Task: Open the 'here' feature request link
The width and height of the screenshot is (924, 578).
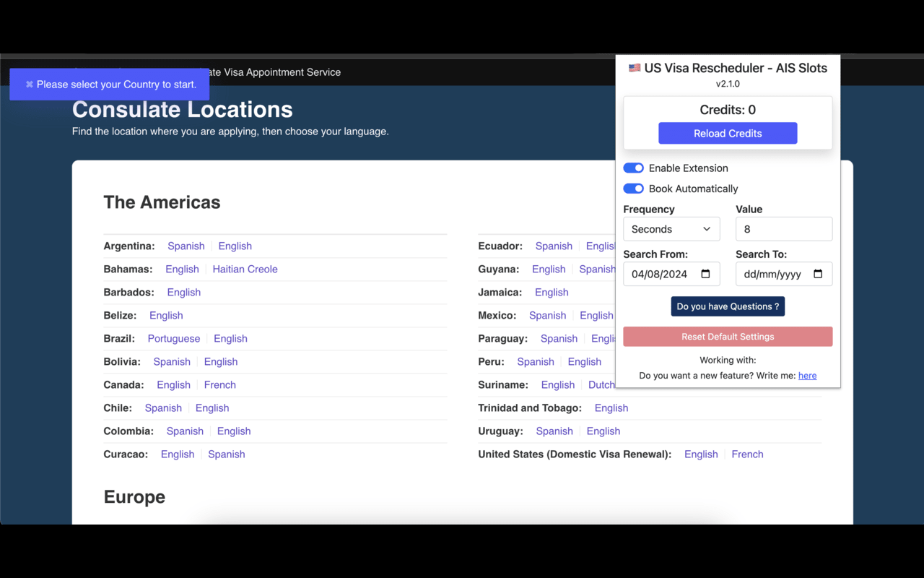Action: tap(807, 376)
